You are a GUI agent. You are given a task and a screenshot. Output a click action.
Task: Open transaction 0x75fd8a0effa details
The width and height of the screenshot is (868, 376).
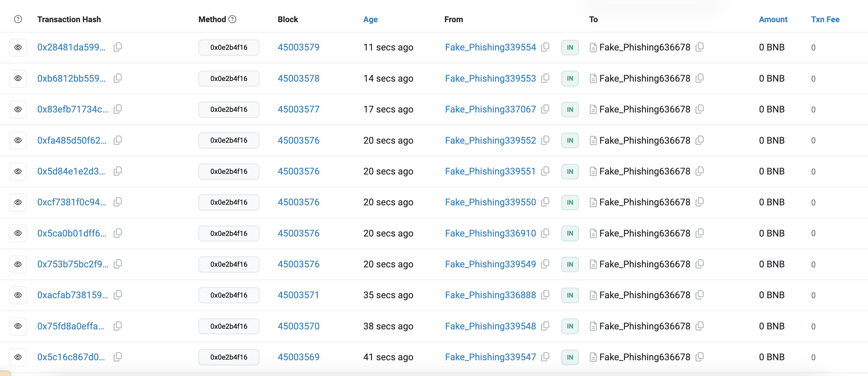[70, 326]
